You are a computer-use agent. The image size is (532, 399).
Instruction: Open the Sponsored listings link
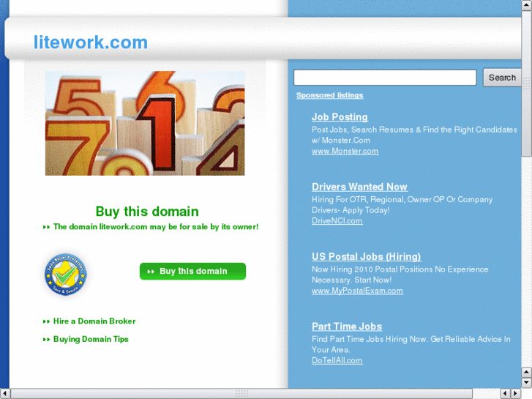330,95
